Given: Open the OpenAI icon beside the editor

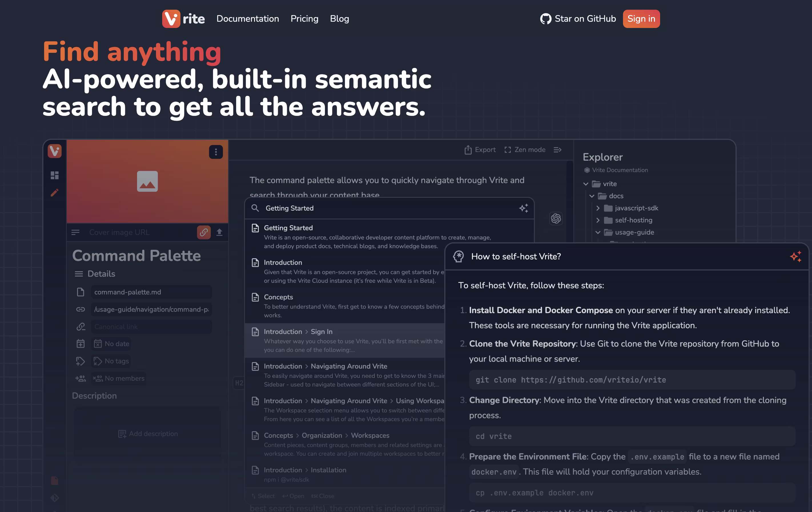Looking at the screenshot, I should tap(556, 219).
